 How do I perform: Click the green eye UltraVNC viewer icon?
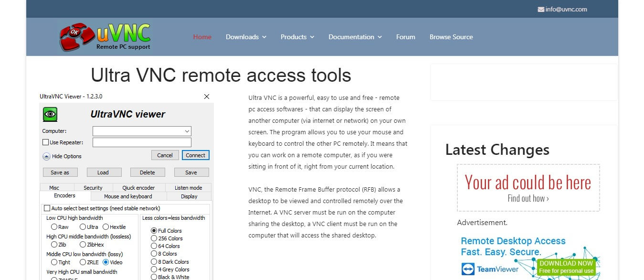tap(50, 114)
